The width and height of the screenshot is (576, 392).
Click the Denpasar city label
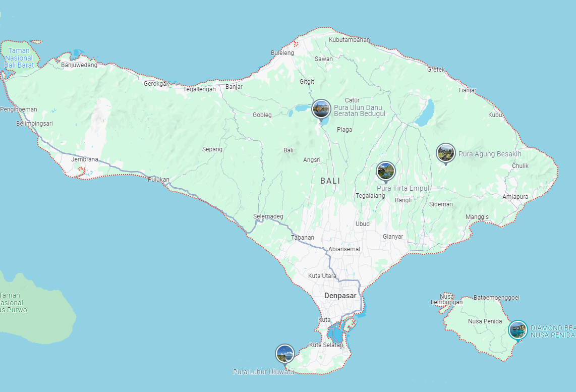point(340,296)
